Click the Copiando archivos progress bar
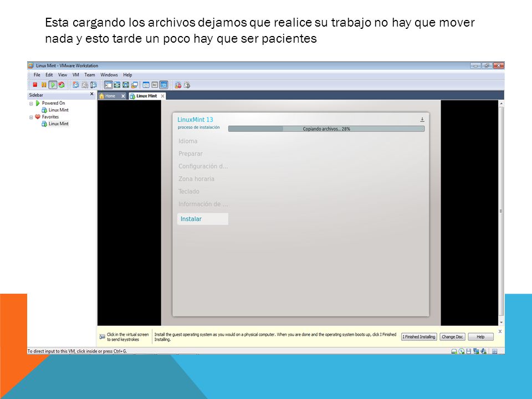Screen dimensions: 532x399 point(326,129)
